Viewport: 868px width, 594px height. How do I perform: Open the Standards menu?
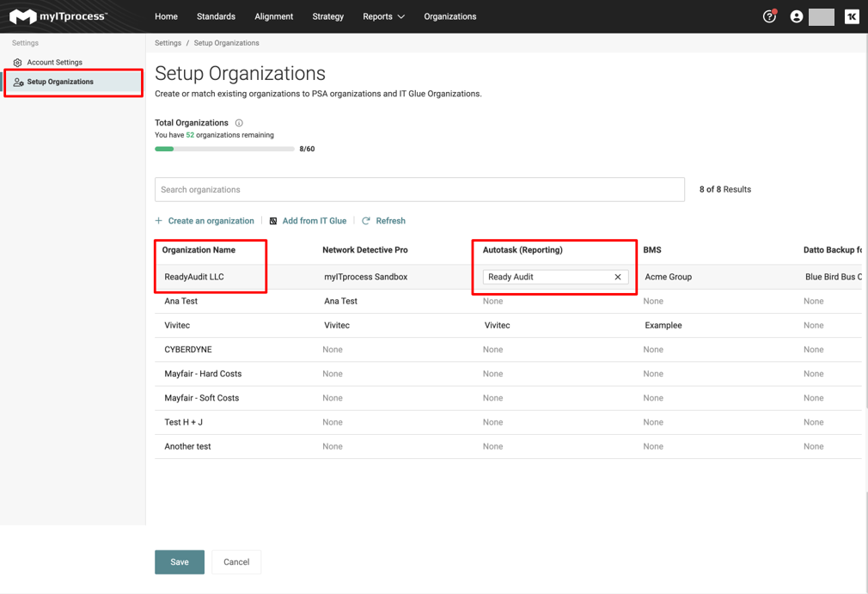[216, 16]
